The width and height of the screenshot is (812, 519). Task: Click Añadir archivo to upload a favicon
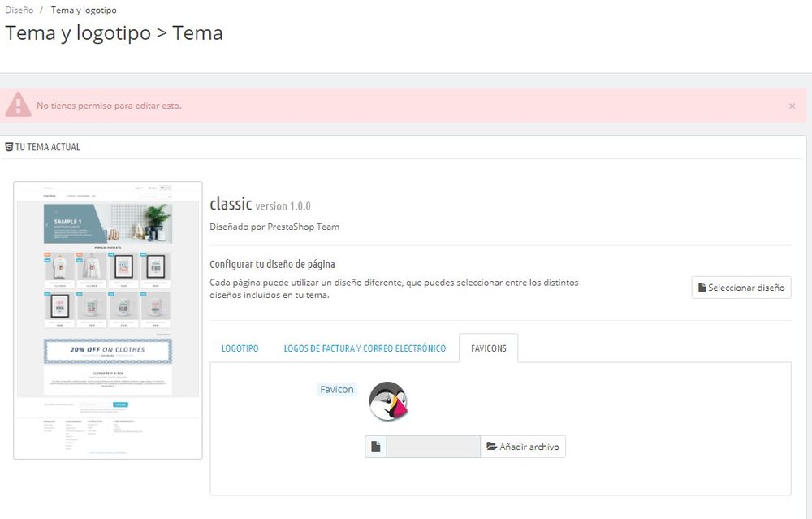click(523, 446)
